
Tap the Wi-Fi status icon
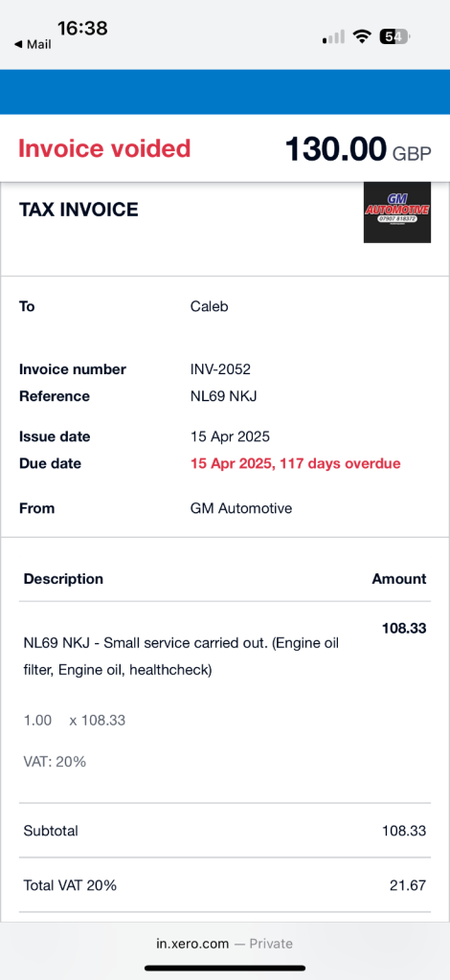[361, 36]
